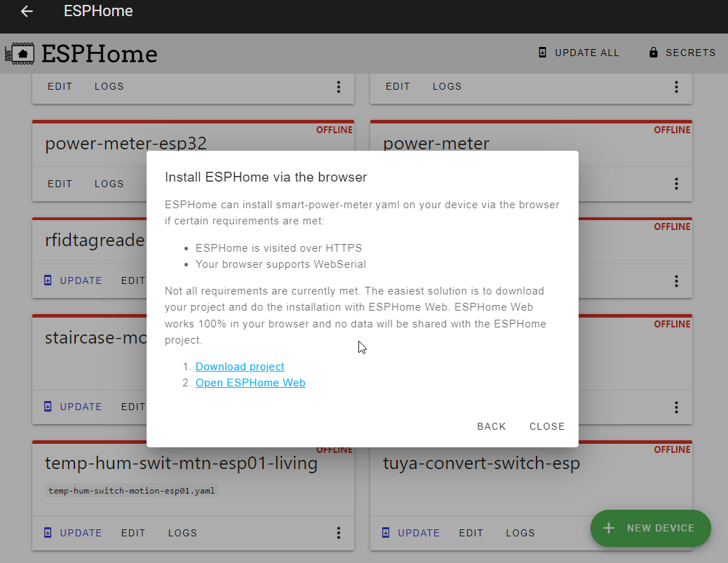Click LOGS on power-meter-esp32 card

coord(109,184)
